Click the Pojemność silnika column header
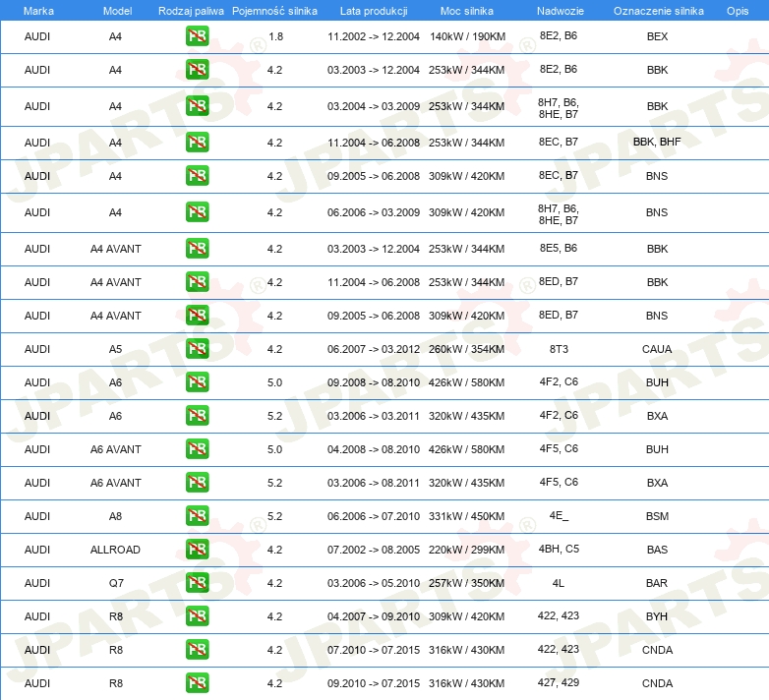Screen dimensions: 769x700 coord(274,10)
